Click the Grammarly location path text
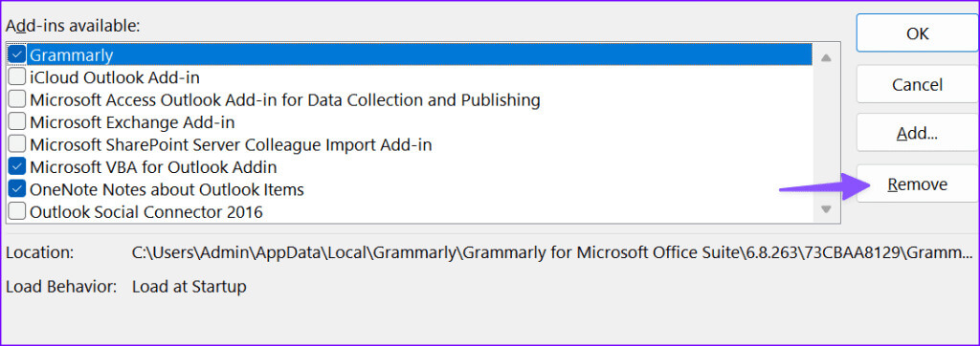The width and height of the screenshot is (980, 346). point(552,253)
